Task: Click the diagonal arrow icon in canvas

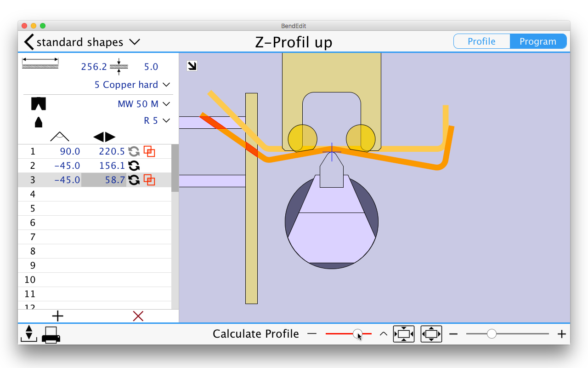Action: (x=192, y=66)
